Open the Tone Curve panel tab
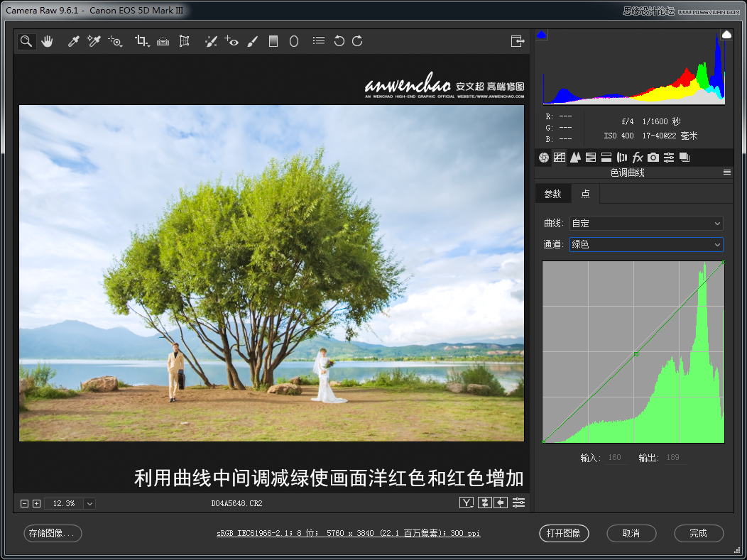This screenshot has height=560, width=747. click(560, 158)
